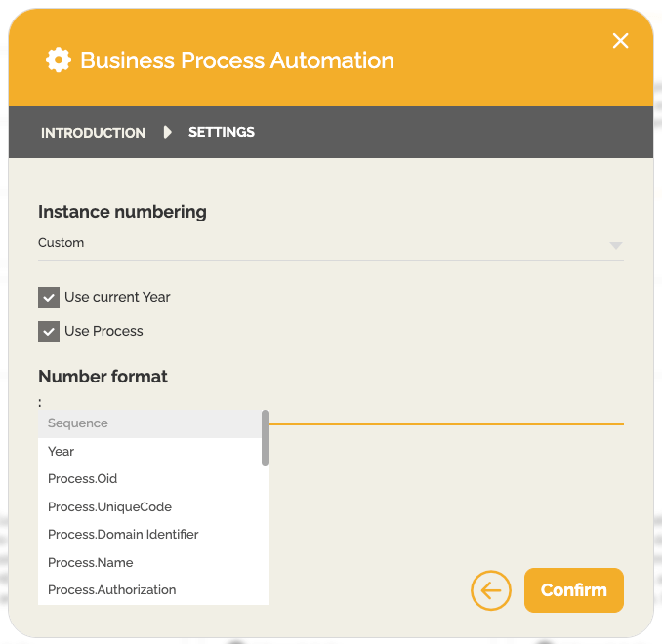Pick Process.Authorization from the list
Viewport: 662px width, 644px height.
[111, 590]
